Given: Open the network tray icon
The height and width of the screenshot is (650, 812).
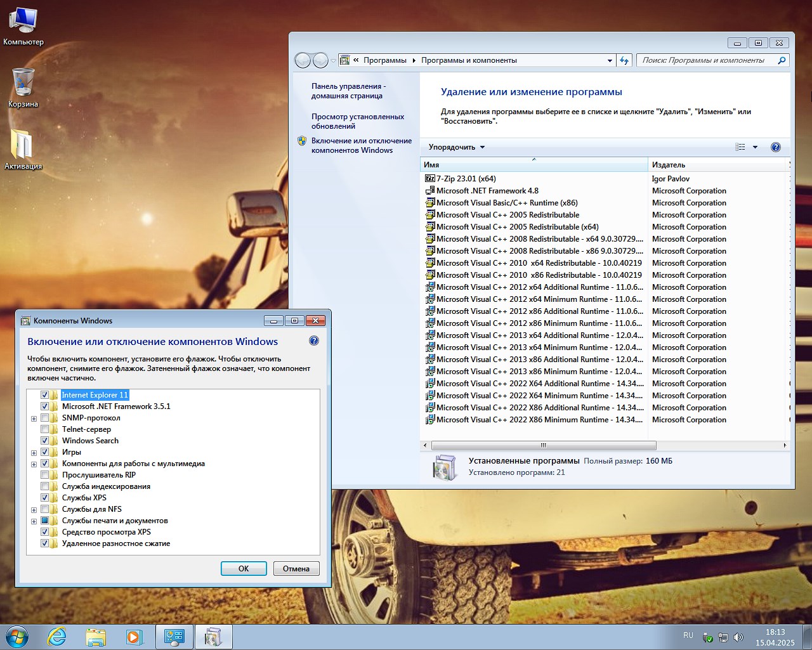Looking at the screenshot, I should tap(723, 637).
